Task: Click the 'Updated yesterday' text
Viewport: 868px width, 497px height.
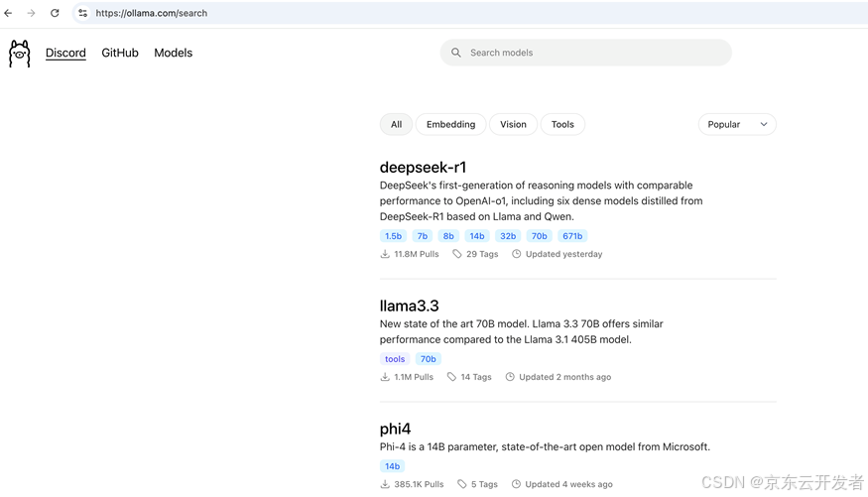Action: pos(564,254)
